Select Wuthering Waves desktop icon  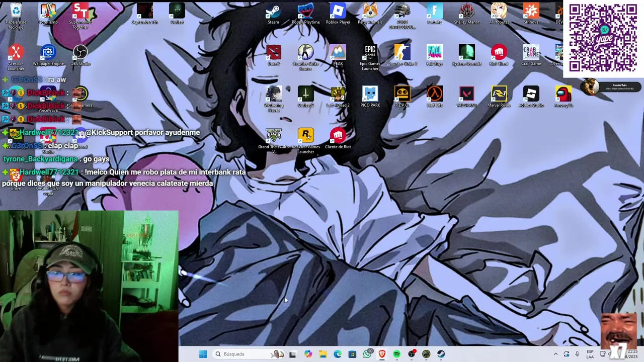click(273, 99)
